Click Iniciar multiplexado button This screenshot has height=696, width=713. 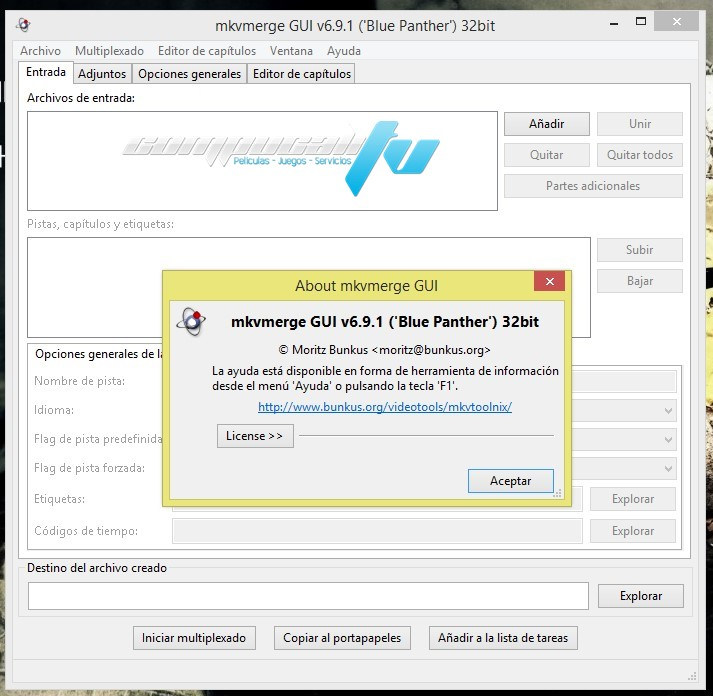194,638
